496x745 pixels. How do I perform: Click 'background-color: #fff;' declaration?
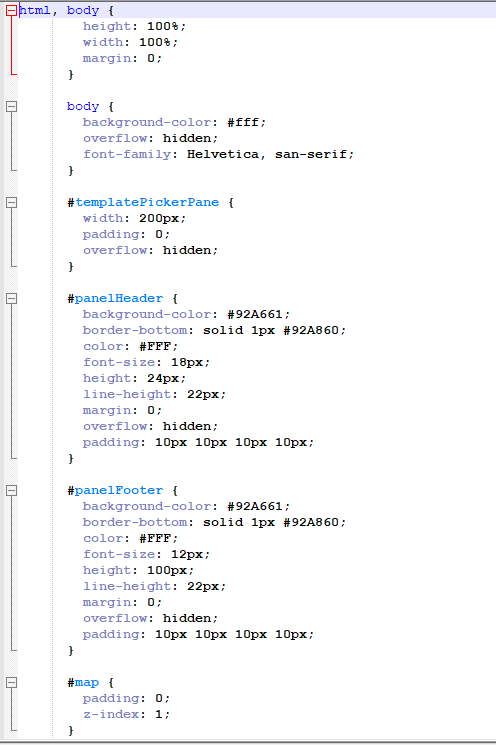coord(174,123)
